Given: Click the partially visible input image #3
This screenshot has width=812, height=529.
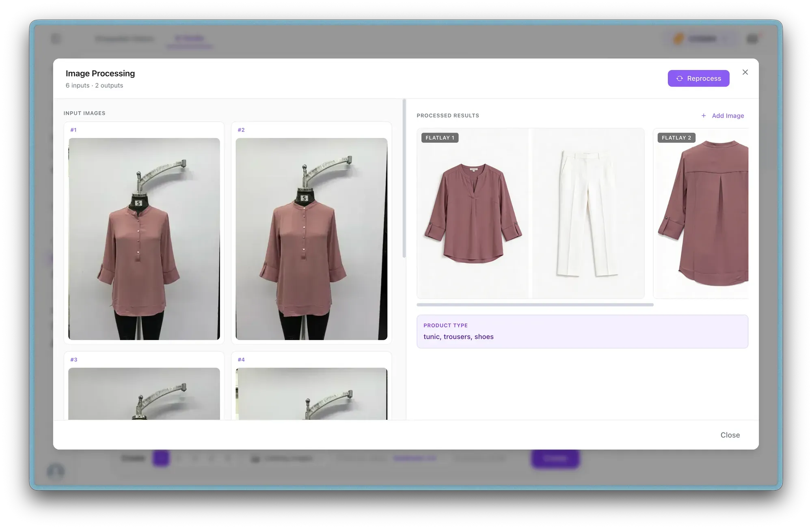Looking at the screenshot, I should [144, 394].
